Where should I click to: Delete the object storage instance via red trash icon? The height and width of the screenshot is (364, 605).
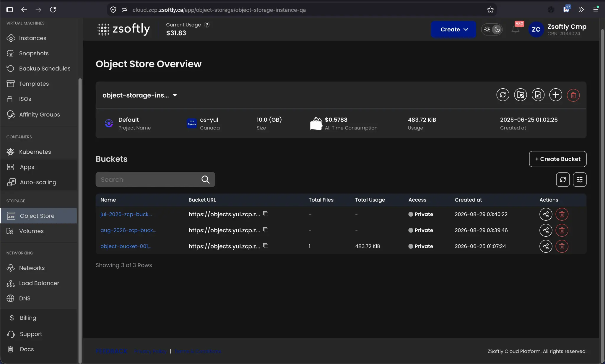click(x=573, y=95)
